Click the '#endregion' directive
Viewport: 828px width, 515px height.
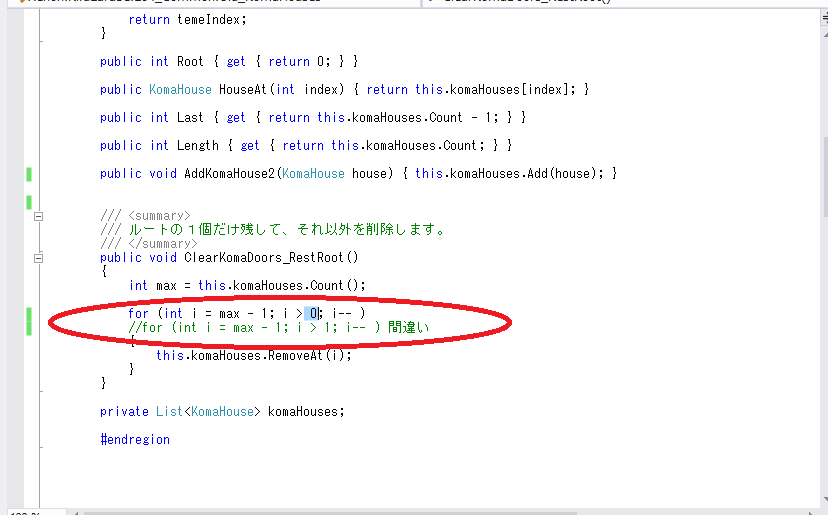point(135,439)
